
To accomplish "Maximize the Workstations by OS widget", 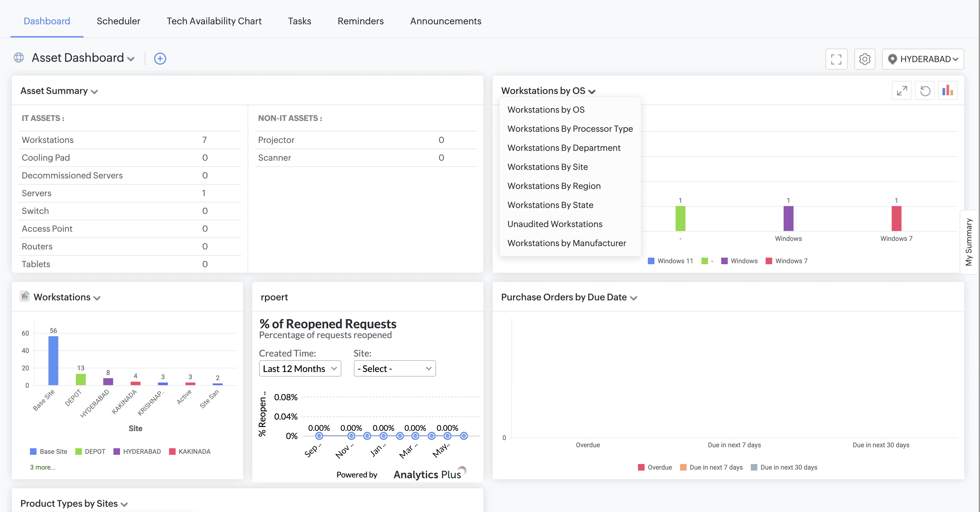I will click(x=901, y=91).
